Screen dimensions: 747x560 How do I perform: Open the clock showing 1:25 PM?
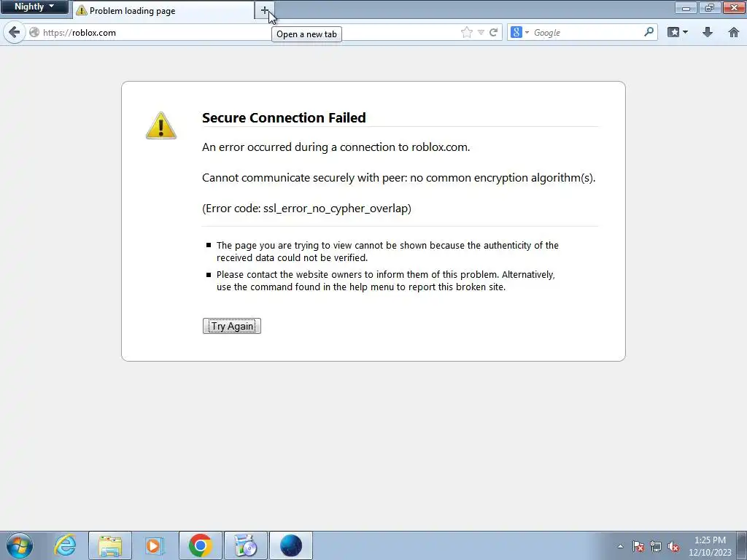point(710,545)
